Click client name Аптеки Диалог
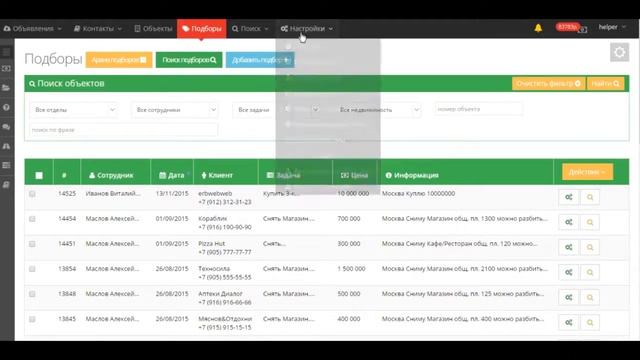Screen dimensions: 640x360 pos(220,293)
